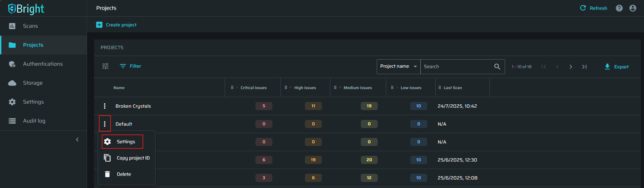Open Storage in the sidebar
This screenshot has width=644, height=188.
click(43, 83)
